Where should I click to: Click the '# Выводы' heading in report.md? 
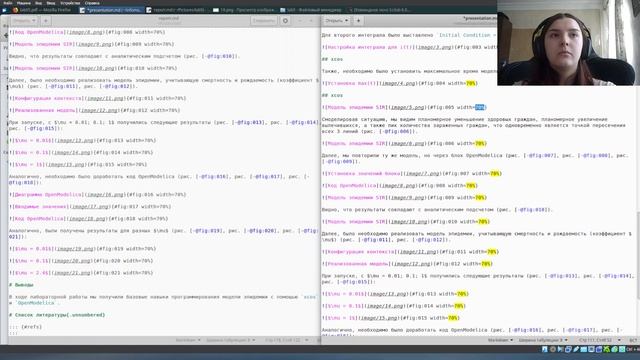tap(21, 285)
